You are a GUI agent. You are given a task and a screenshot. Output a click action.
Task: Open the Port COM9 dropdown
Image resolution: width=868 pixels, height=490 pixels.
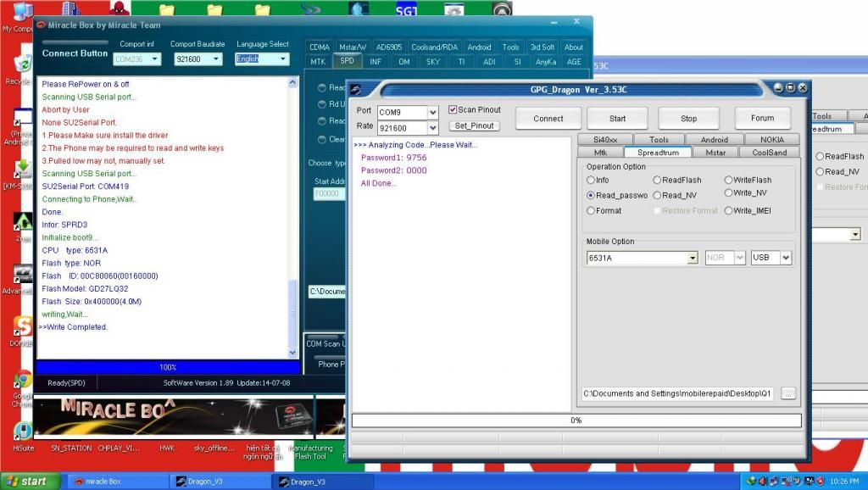(x=433, y=113)
